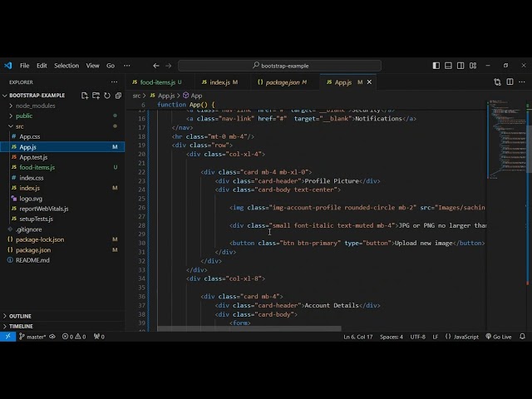Viewport: 532px width, 399px height.
Task: Open index.css file
Action: click(32, 178)
